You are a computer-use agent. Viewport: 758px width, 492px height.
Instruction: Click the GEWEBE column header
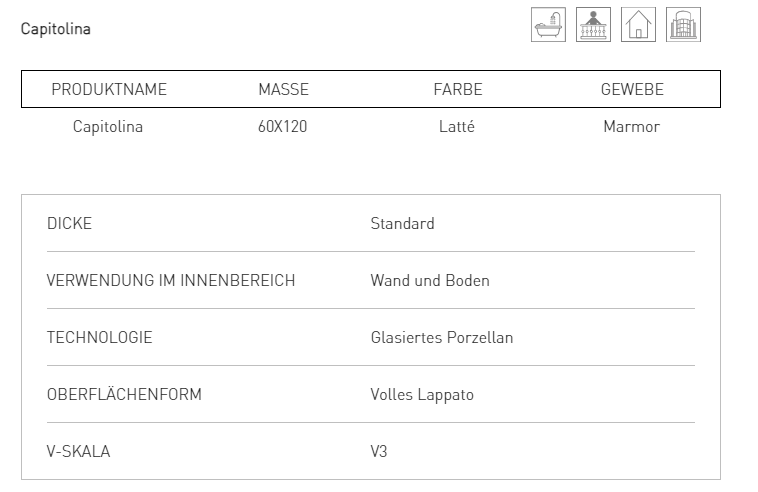click(632, 90)
